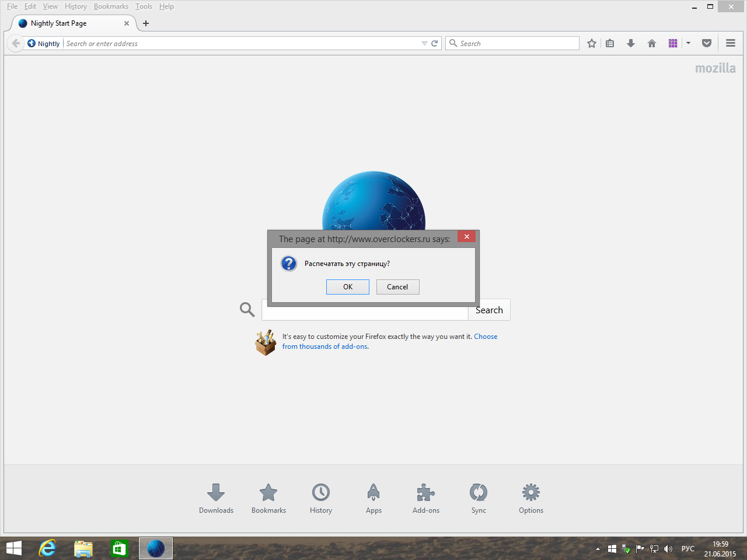Image resolution: width=747 pixels, height=560 pixels.
Task: Click the back arrow navigation button
Action: coord(16,43)
